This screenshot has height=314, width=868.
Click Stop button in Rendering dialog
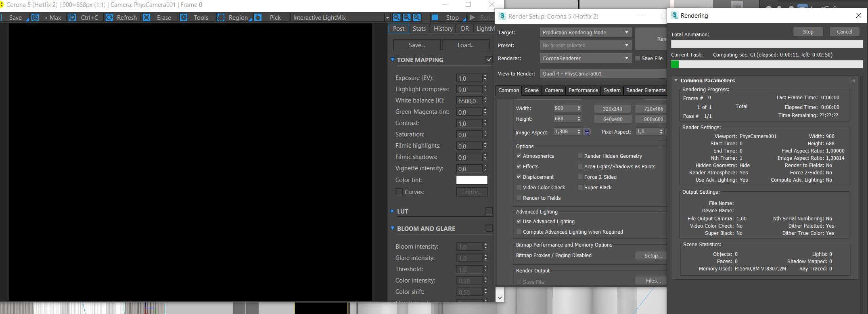[x=808, y=31]
